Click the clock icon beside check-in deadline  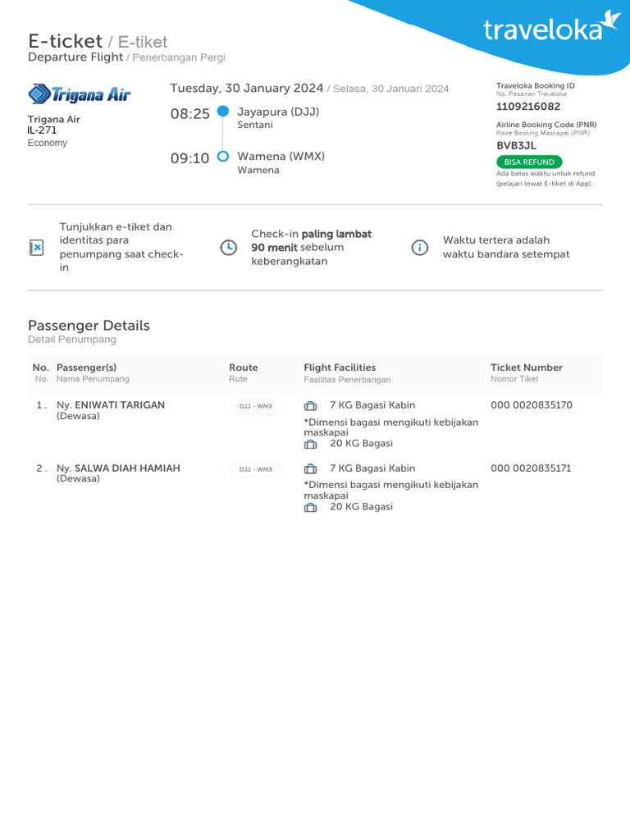229,247
